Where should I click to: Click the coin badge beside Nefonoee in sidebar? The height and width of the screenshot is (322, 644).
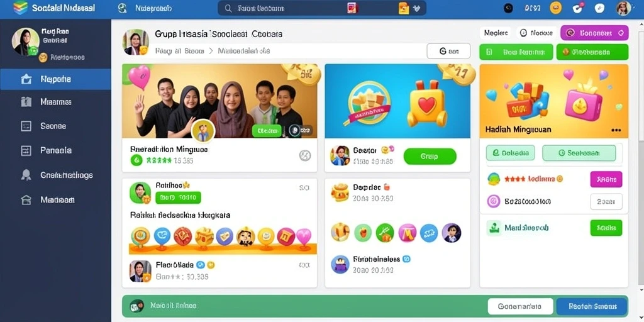point(43,57)
